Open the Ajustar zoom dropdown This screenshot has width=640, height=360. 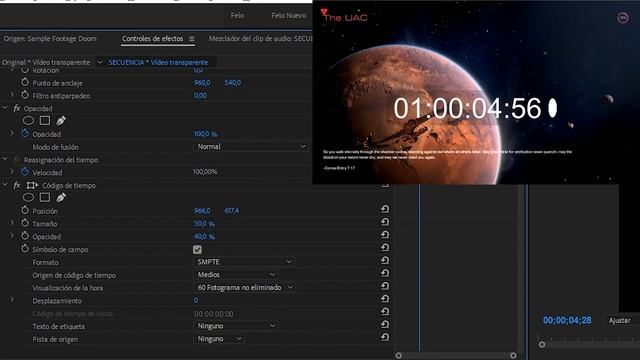tap(622, 320)
